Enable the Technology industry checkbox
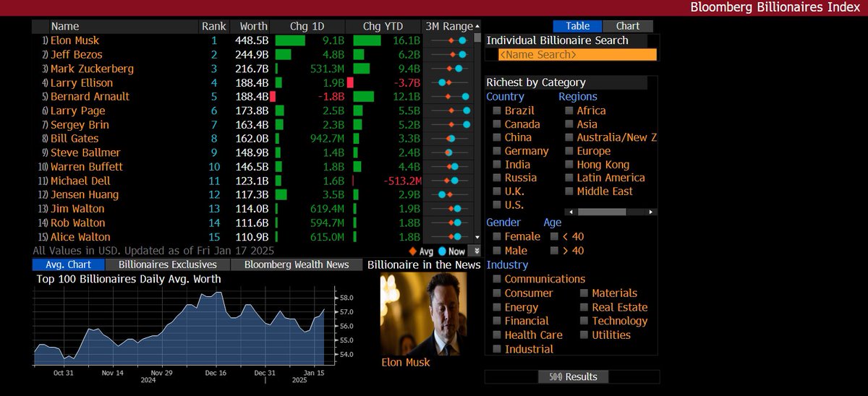The height and width of the screenshot is (396, 868). tap(584, 321)
